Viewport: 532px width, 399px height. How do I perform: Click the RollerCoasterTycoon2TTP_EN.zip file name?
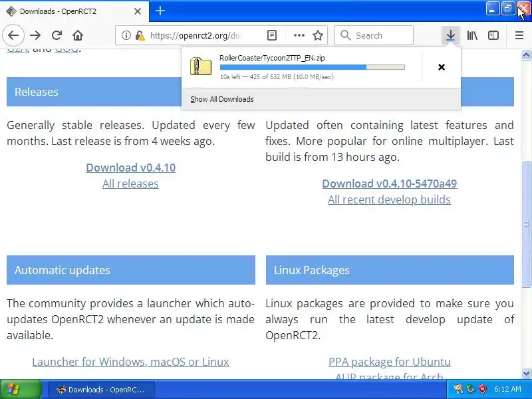(x=272, y=58)
